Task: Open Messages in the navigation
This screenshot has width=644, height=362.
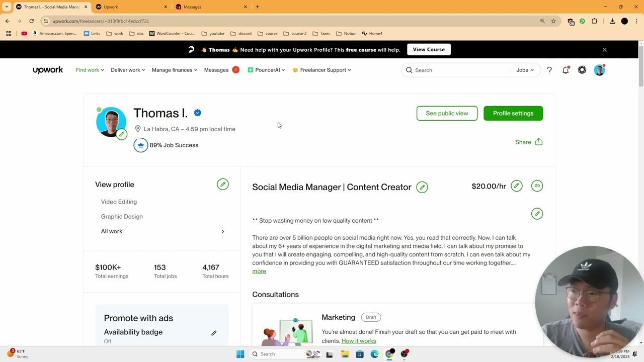Action: [x=216, y=70]
